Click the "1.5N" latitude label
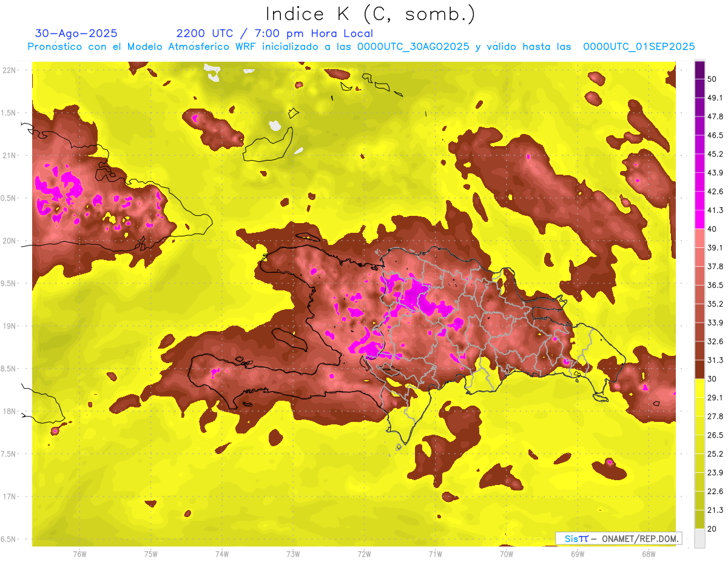The width and height of the screenshot is (728, 562). tap(9, 113)
